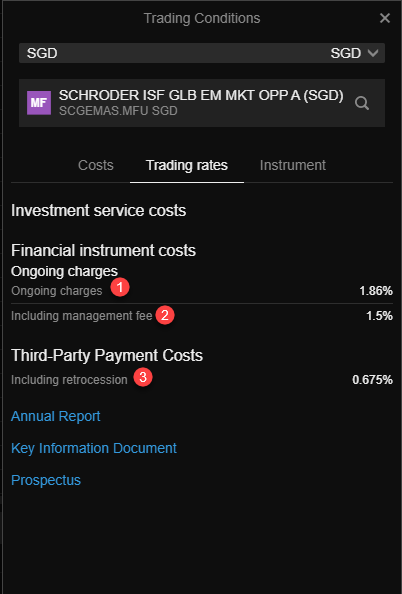The image size is (402, 594).
Task: Click the 0.675% retrocession value
Action: coord(372,380)
